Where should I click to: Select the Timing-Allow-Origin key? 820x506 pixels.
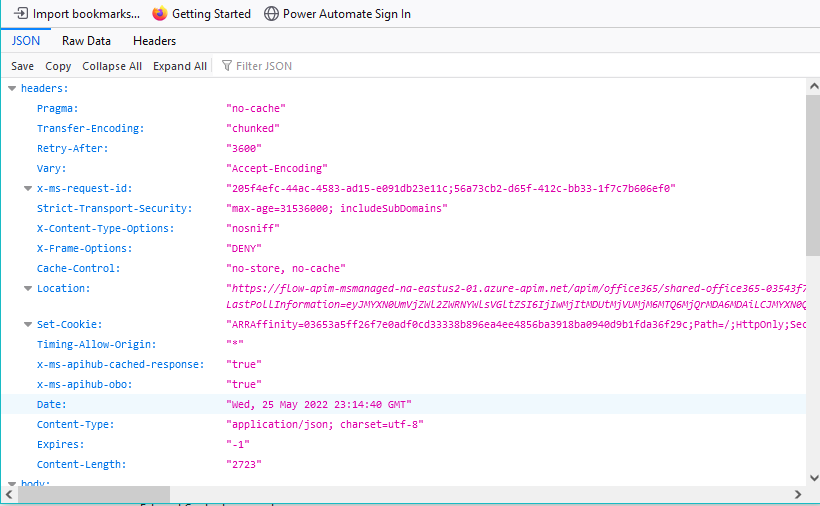(97, 344)
